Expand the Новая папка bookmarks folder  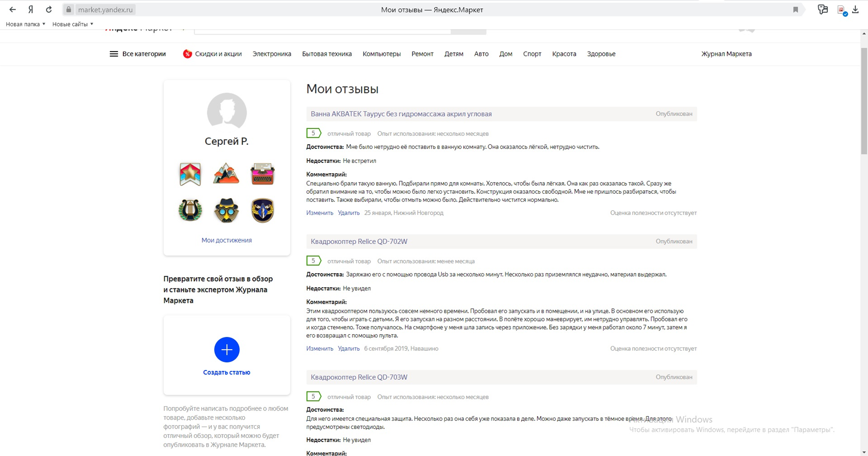(26, 24)
